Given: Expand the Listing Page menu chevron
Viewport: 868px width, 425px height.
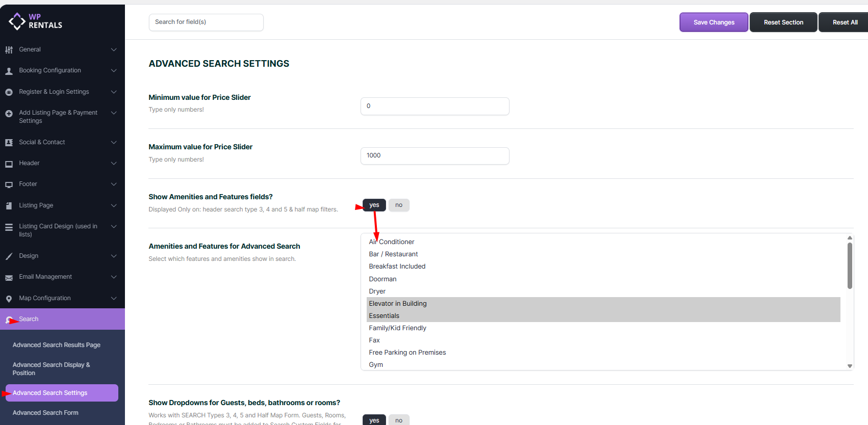Looking at the screenshot, I should (x=114, y=205).
